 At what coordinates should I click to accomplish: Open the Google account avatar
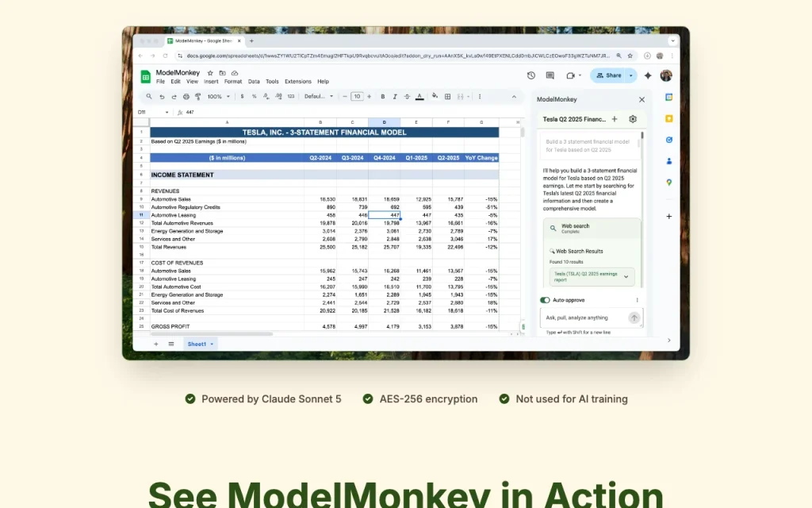point(666,75)
